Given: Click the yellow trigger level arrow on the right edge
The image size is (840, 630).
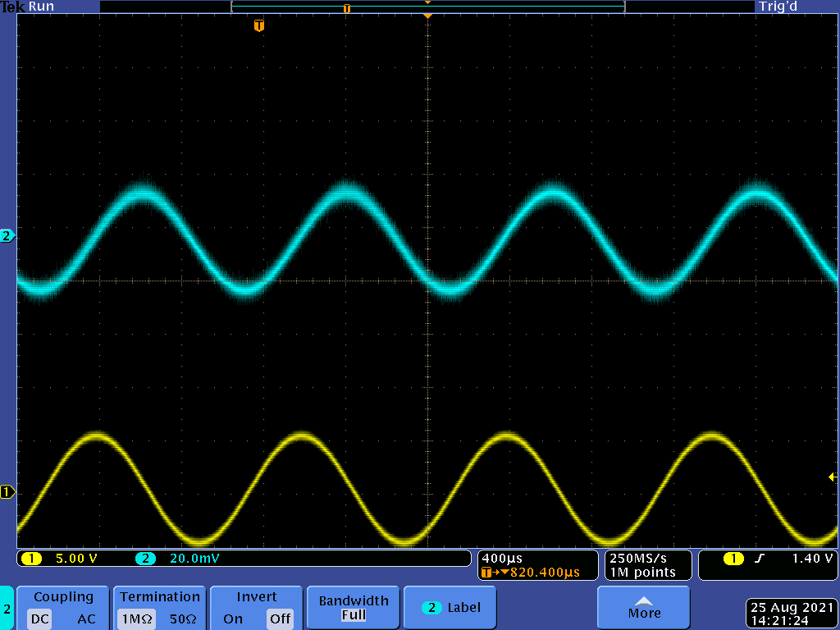Looking at the screenshot, I should [x=833, y=477].
